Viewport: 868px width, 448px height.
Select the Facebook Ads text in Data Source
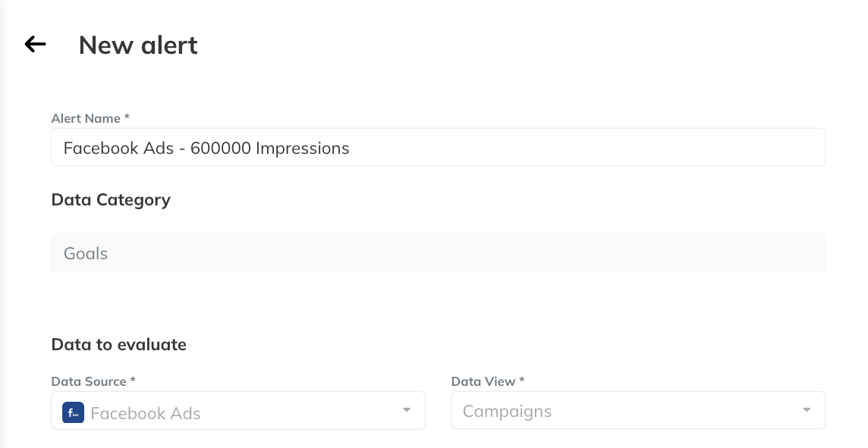[x=146, y=413]
